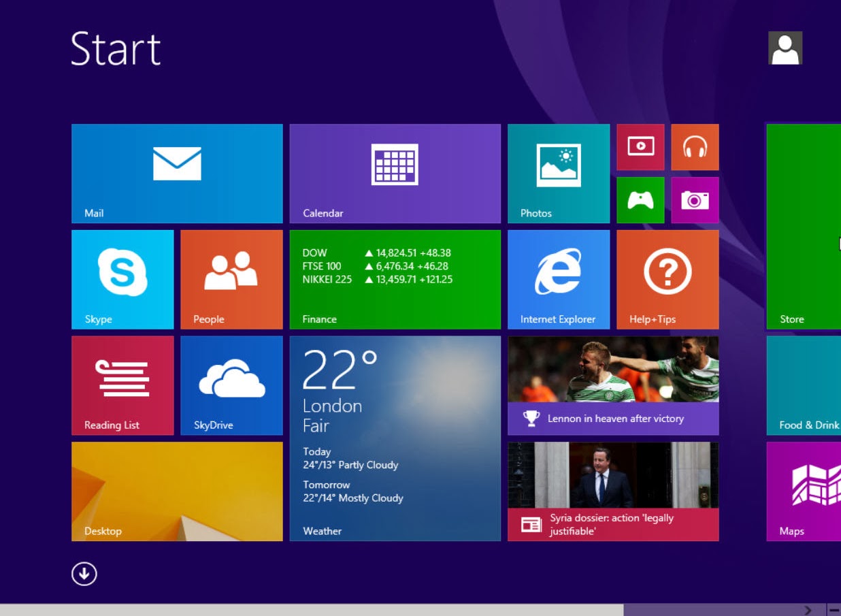841x616 pixels.
Task: Open the Weather tile for London
Action: click(x=395, y=438)
